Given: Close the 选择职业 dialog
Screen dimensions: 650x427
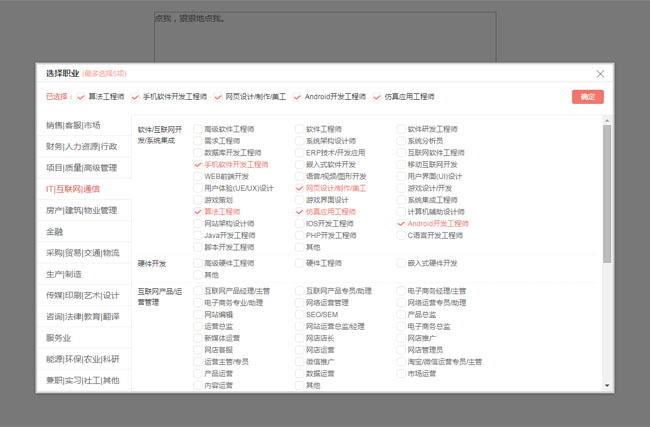Looking at the screenshot, I should (x=600, y=73).
